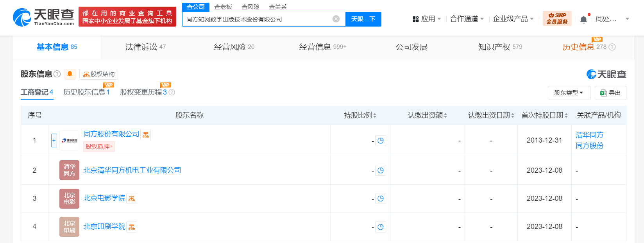Click the notification bell in the header
The width and height of the screenshot is (644, 243).
583,19
